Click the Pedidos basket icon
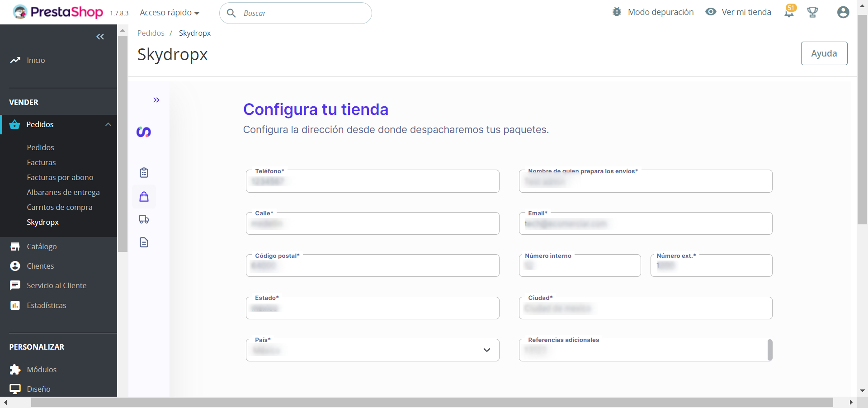This screenshot has height=408, width=868. click(x=14, y=124)
